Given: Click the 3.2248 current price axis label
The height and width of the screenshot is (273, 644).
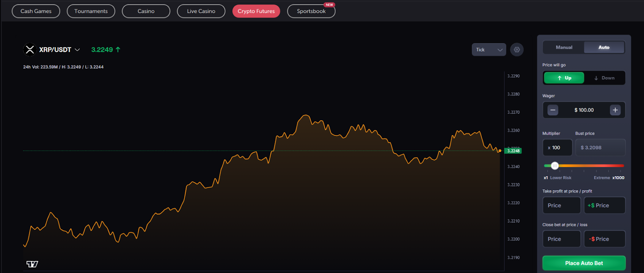Looking at the screenshot, I should 513,151.
